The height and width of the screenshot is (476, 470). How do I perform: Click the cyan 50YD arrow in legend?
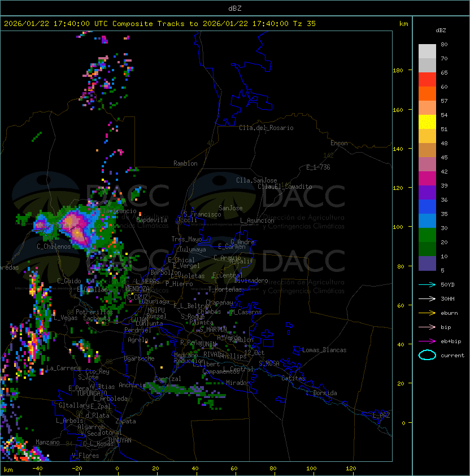tap(427, 285)
